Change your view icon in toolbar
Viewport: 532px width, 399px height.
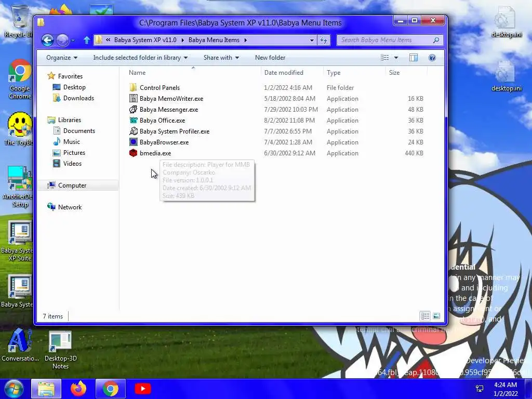pyautogui.click(x=385, y=58)
